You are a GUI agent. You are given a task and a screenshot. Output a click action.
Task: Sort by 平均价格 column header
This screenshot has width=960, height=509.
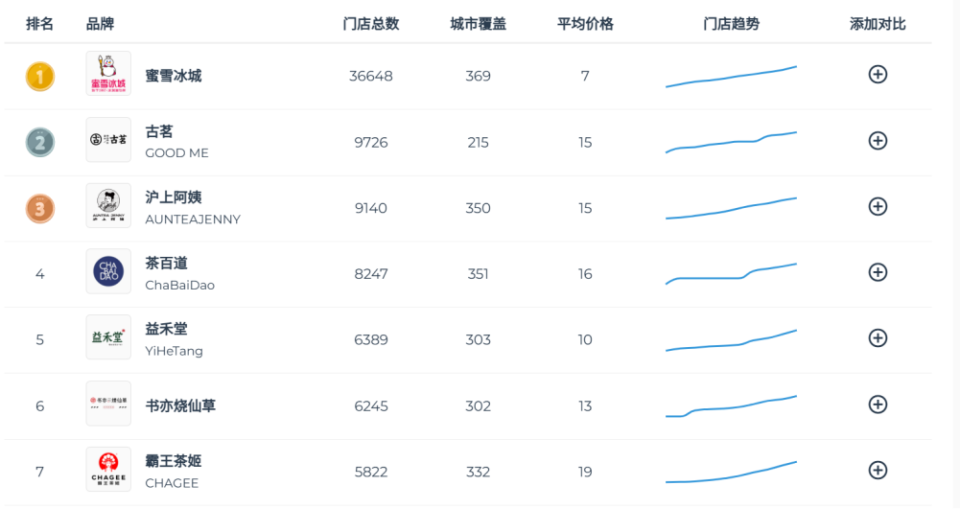[585, 23]
